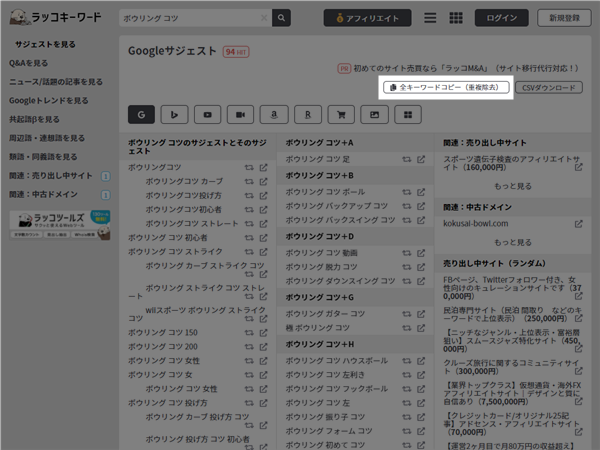Click もっと見る under 中古ドメイン
Screen dimensions: 600x450
(x=513, y=243)
